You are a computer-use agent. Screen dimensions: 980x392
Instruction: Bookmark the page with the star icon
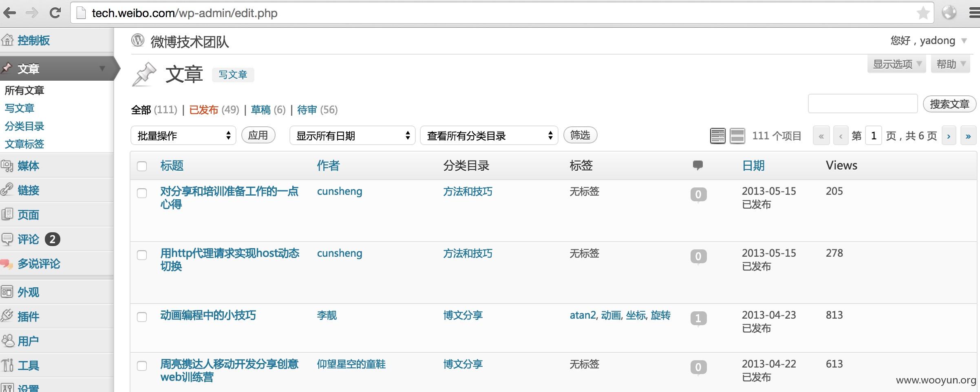pos(923,13)
